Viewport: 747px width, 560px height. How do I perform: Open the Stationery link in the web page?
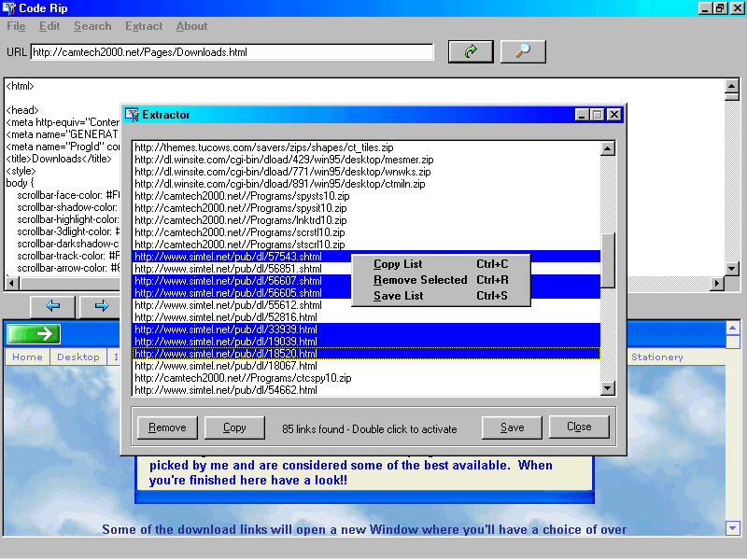[x=657, y=357]
